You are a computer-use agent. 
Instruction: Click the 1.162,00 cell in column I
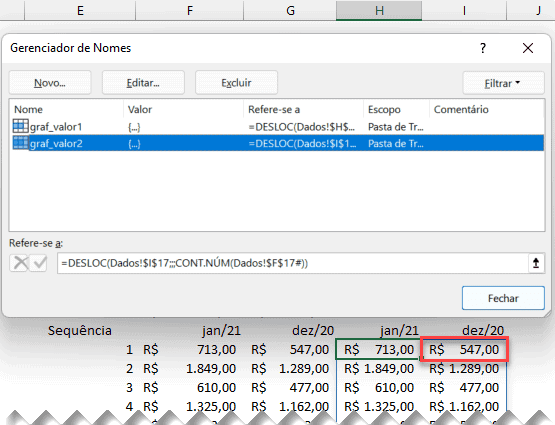click(464, 407)
